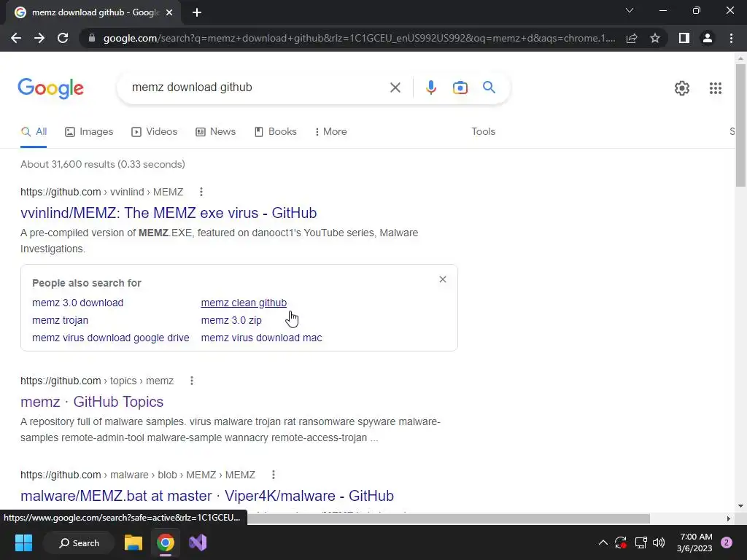Search for memz virus download mac
Image resolution: width=747 pixels, height=560 pixels.
(x=262, y=338)
